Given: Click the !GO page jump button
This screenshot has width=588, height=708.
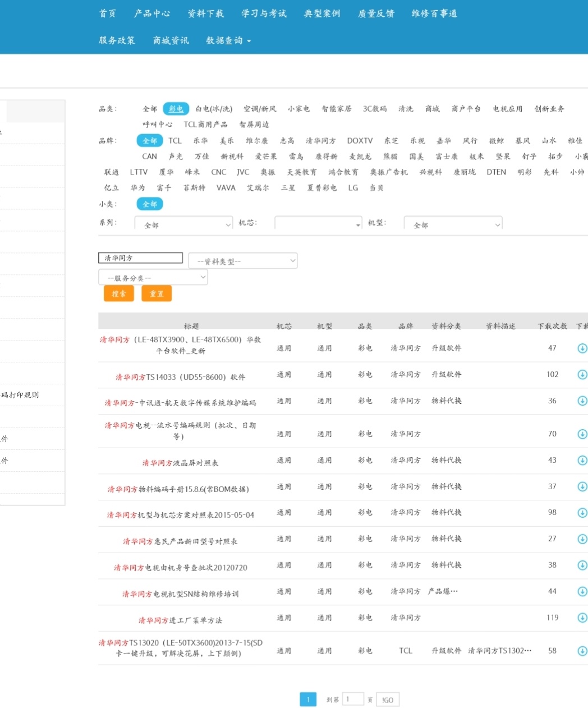Looking at the screenshot, I should coord(388,700).
